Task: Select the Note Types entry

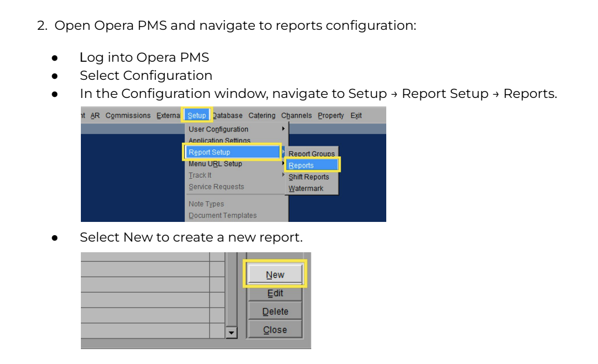Action: click(236, 204)
